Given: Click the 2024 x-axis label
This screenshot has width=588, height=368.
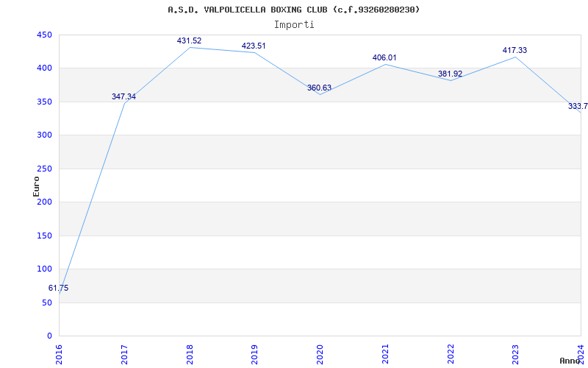Looking at the screenshot, I should 581,355.
